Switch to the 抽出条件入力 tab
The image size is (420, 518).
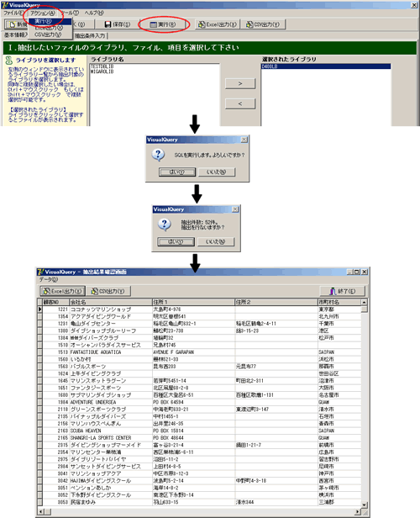tap(90, 35)
